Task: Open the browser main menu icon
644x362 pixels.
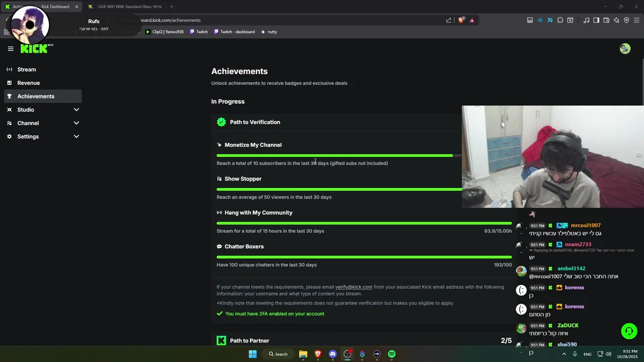Action: coord(637,20)
